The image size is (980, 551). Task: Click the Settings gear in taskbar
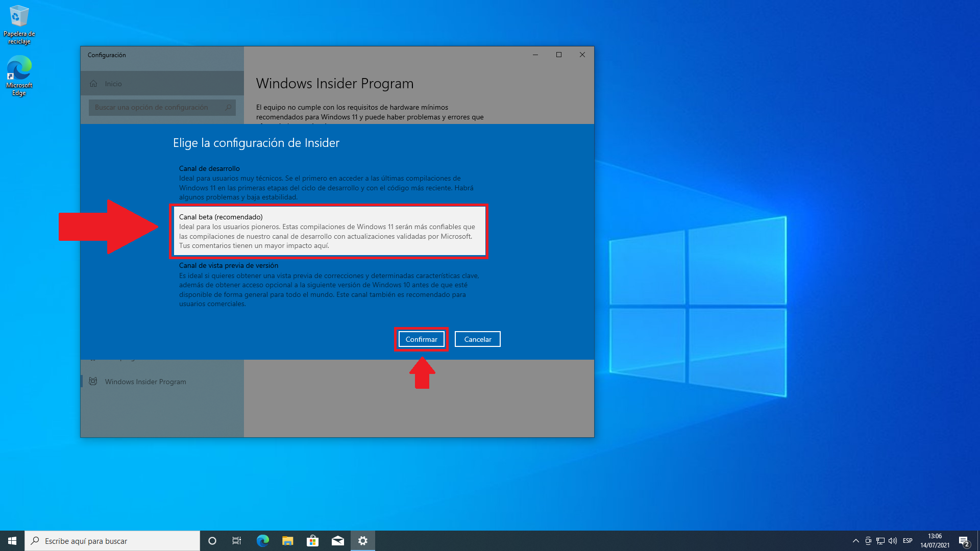pos(363,541)
